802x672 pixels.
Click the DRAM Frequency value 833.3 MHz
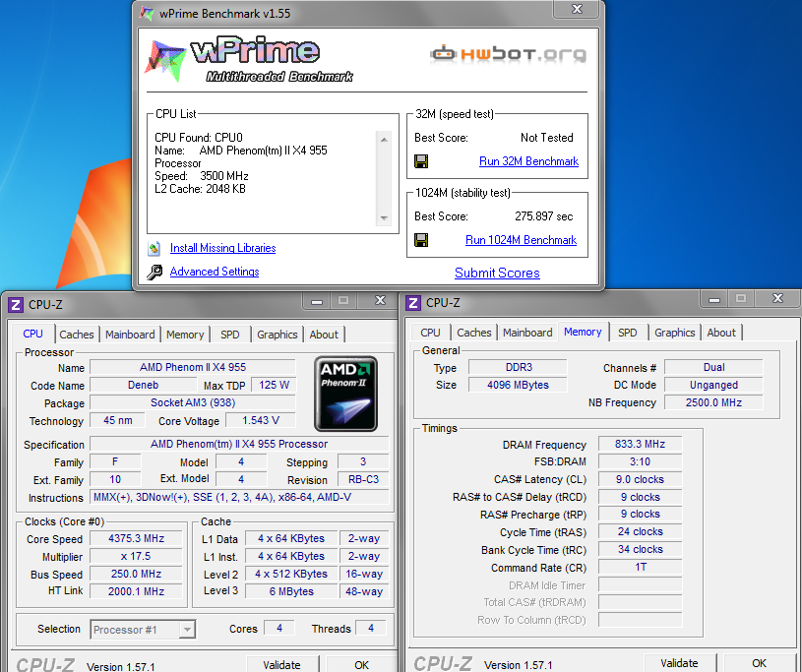tap(640, 444)
